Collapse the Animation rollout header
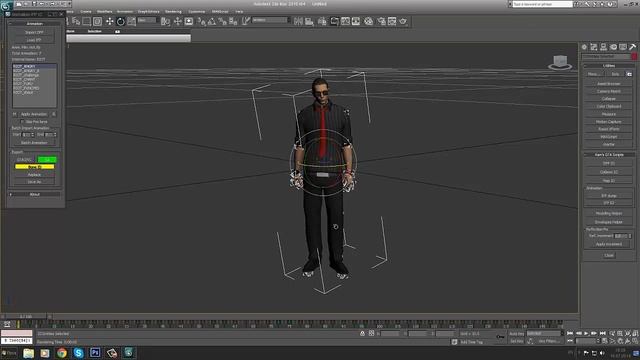This screenshot has height=360, width=640. (x=35, y=24)
